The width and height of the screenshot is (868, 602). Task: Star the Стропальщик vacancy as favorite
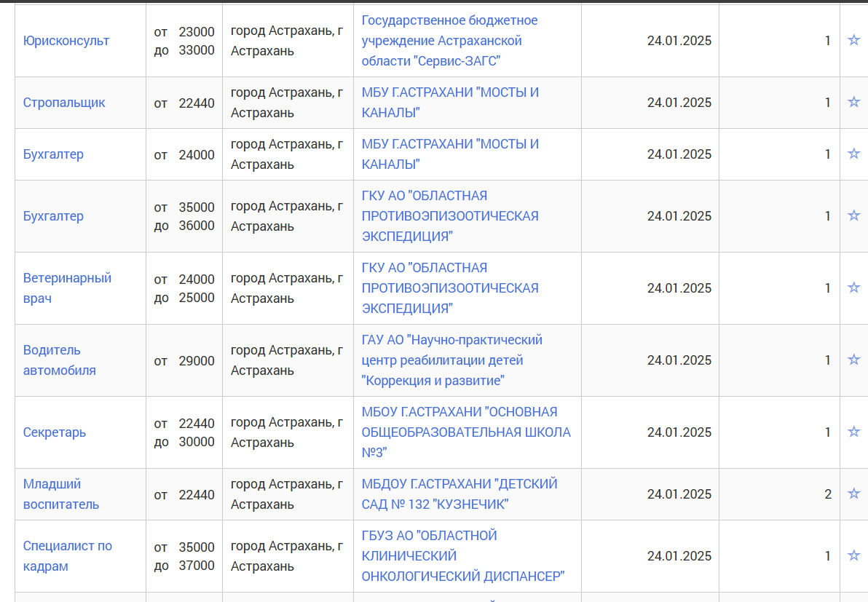[x=853, y=102]
